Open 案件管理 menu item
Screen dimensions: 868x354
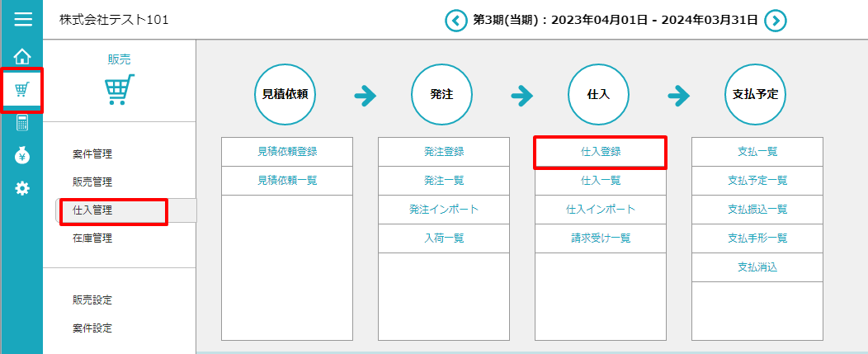coord(92,153)
